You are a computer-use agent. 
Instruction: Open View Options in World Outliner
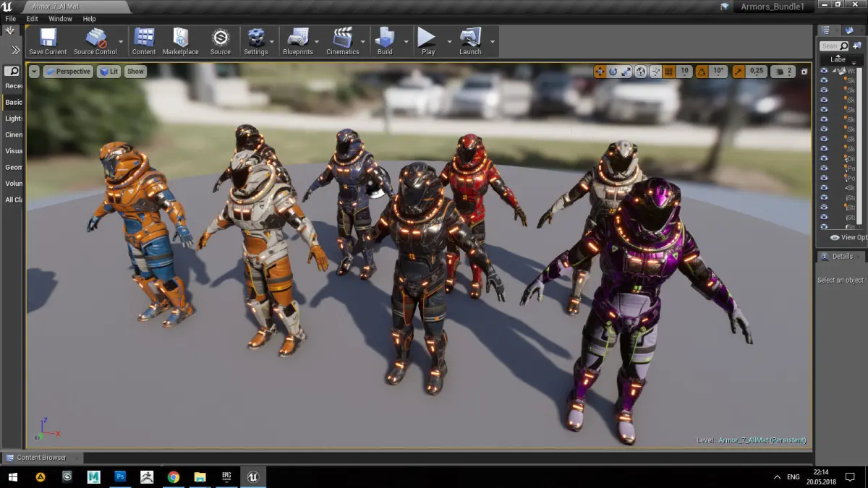pyautogui.click(x=848, y=237)
